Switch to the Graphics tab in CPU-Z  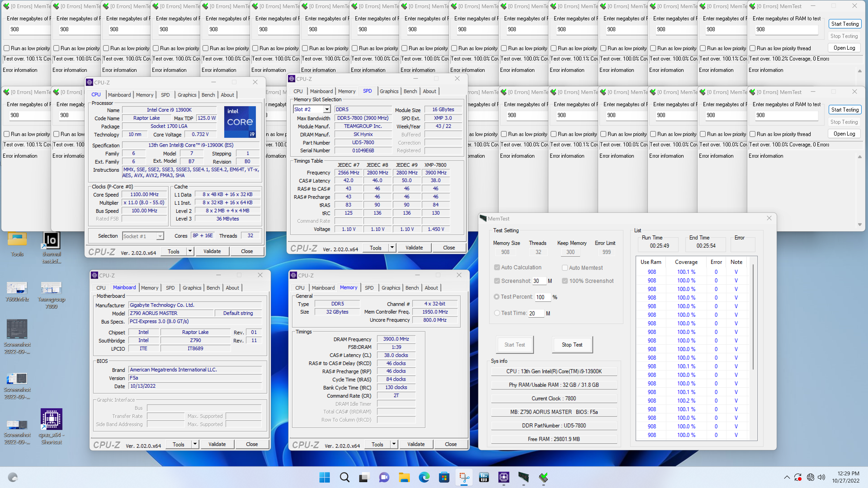(x=187, y=95)
